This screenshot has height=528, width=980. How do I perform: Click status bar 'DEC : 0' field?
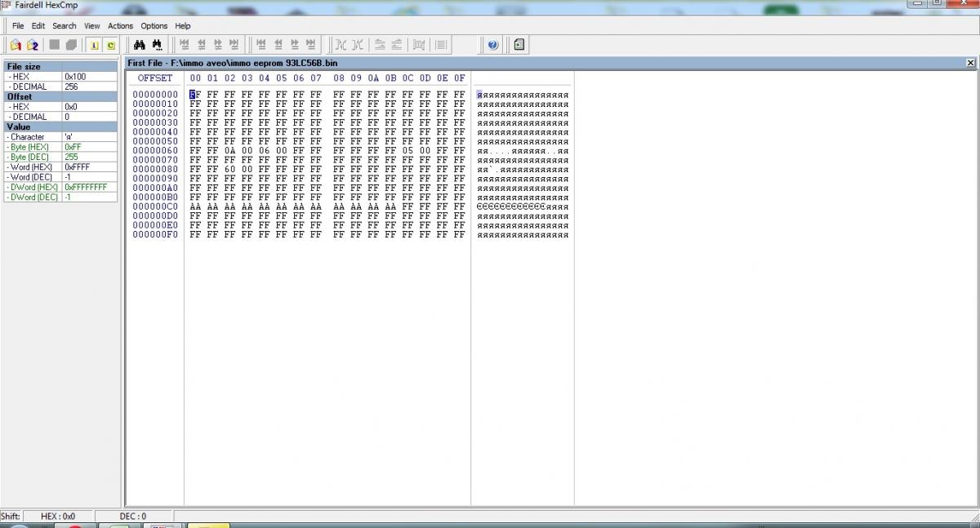click(133, 516)
